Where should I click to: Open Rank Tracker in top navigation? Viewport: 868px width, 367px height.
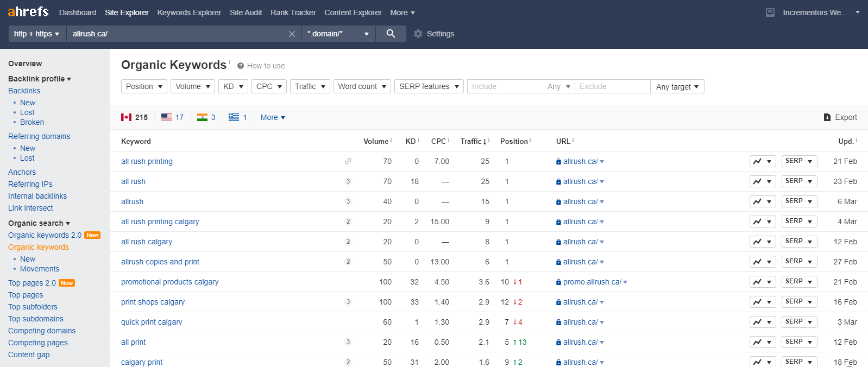click(x=293, y=12)
